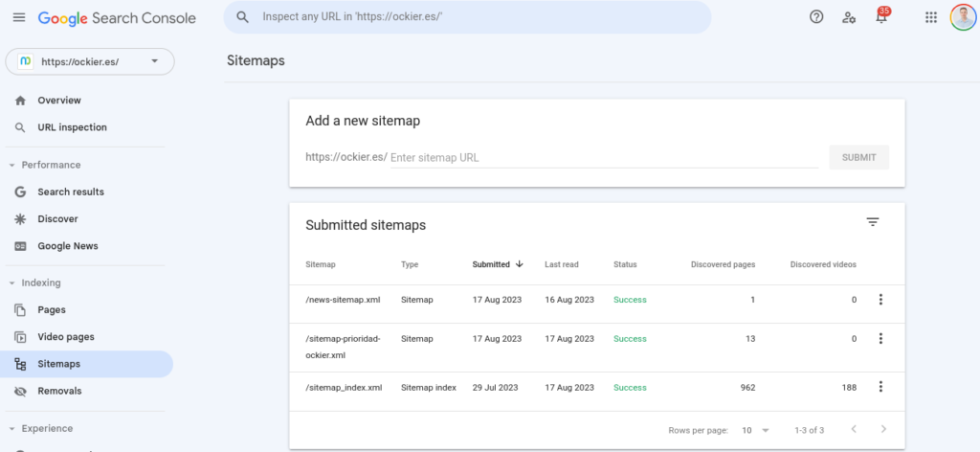
Task: Sort by the Sitemap column header
Action: pos(321,264)
